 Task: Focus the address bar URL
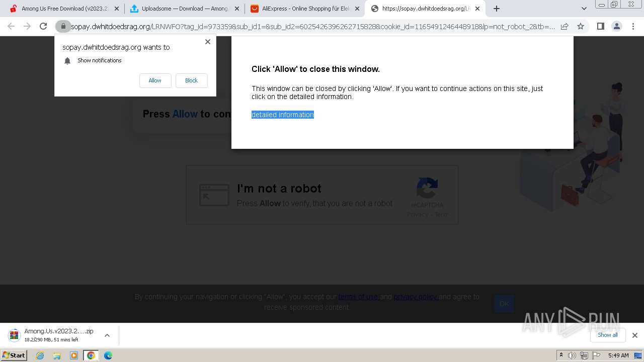click(x=313, y=27)
